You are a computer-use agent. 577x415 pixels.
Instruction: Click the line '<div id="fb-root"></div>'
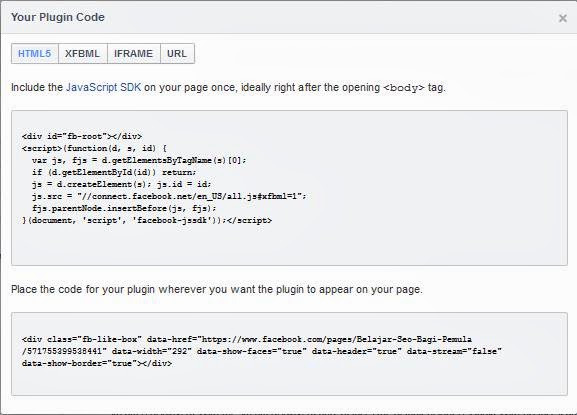tap(82, 136)
